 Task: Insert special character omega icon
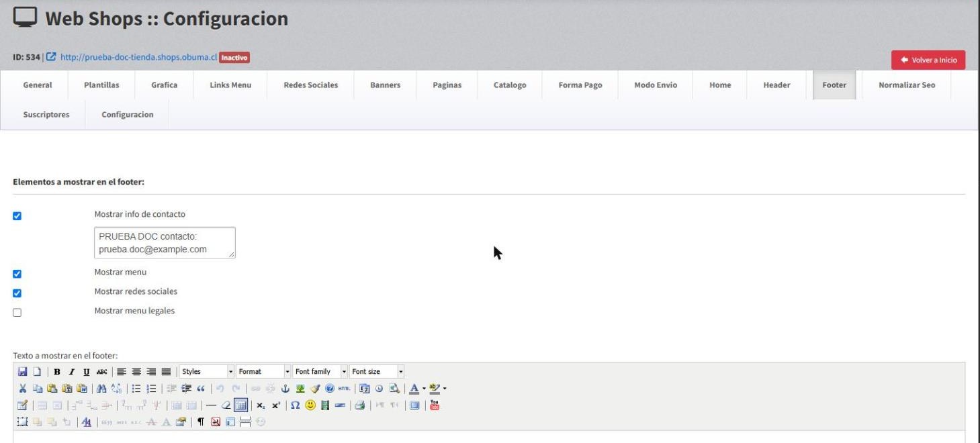[x=295, y=405]
